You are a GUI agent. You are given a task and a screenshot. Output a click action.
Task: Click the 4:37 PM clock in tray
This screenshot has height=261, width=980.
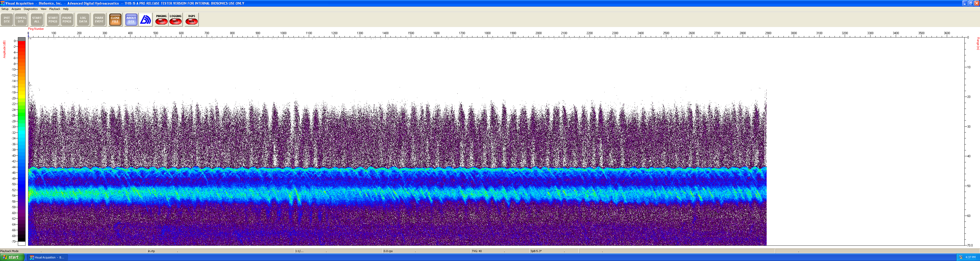[x=971, y=257]
